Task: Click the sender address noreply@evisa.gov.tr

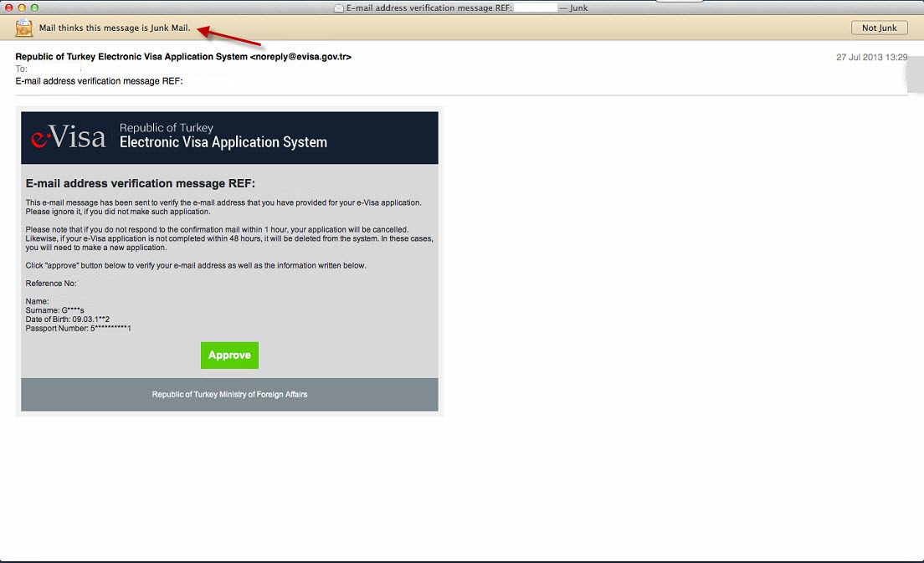Action: [x=300, y=57]
